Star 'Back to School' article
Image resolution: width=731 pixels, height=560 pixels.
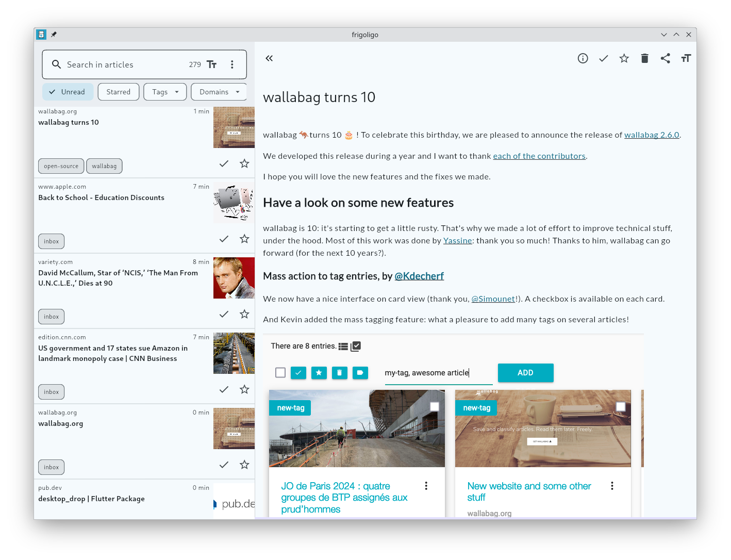[244, 239]
